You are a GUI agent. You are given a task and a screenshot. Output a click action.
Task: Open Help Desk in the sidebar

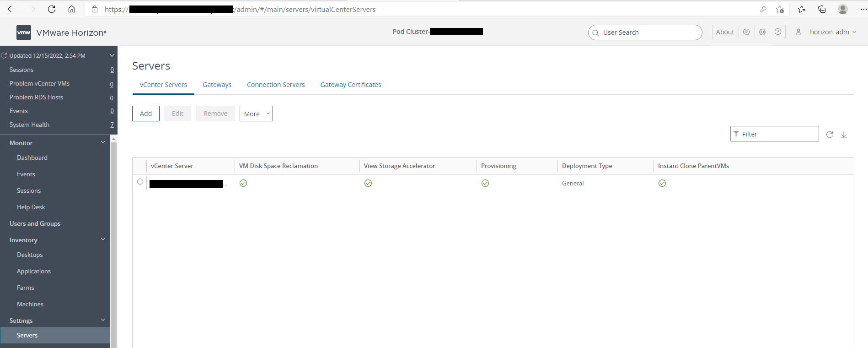click(31, 207)
